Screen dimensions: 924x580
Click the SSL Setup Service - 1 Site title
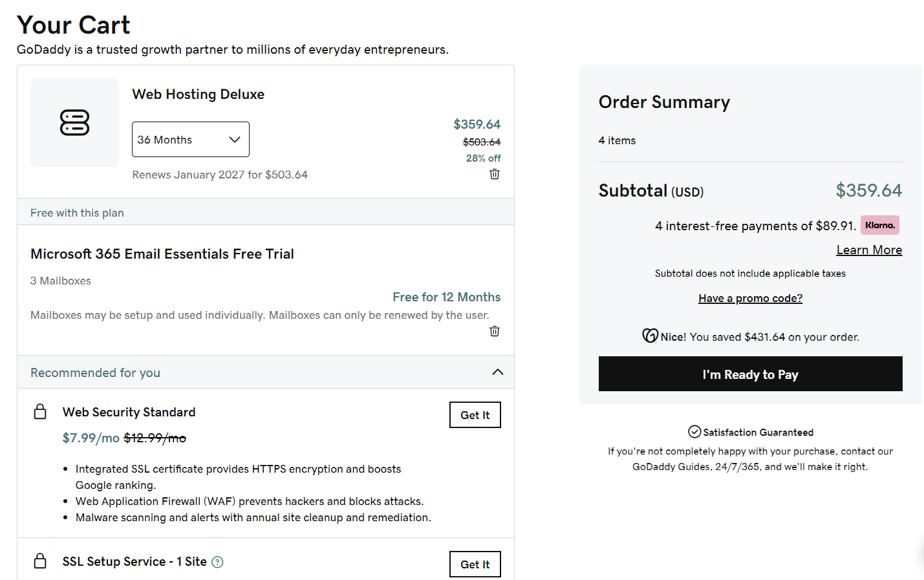click(134, 561)
